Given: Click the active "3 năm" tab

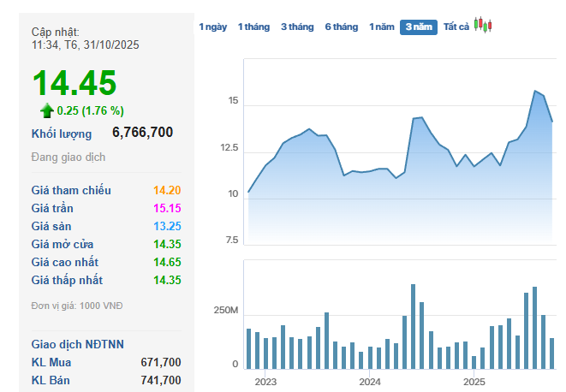Looking at the screenshot, I should pos(419,27).
